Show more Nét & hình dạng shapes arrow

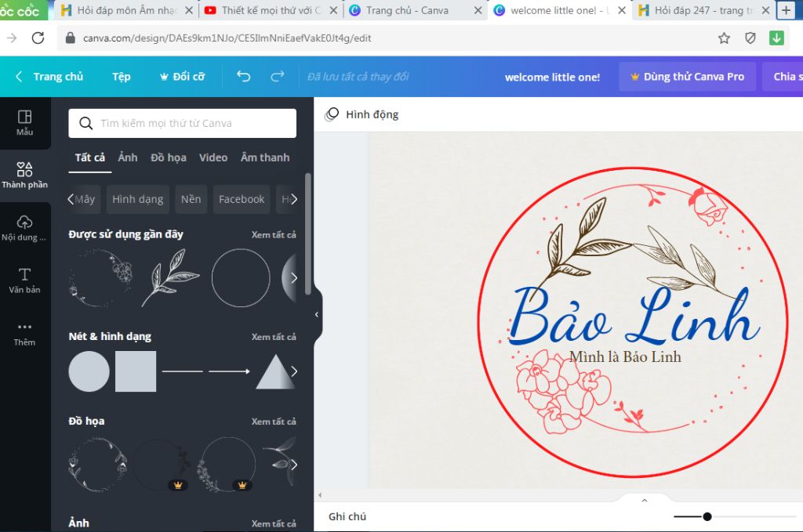pos(294,371)
